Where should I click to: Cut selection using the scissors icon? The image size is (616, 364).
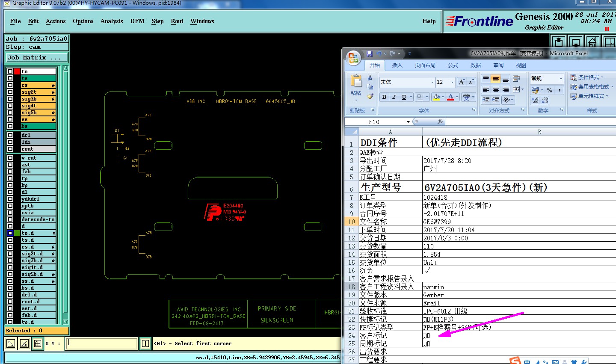click(370, 78)
